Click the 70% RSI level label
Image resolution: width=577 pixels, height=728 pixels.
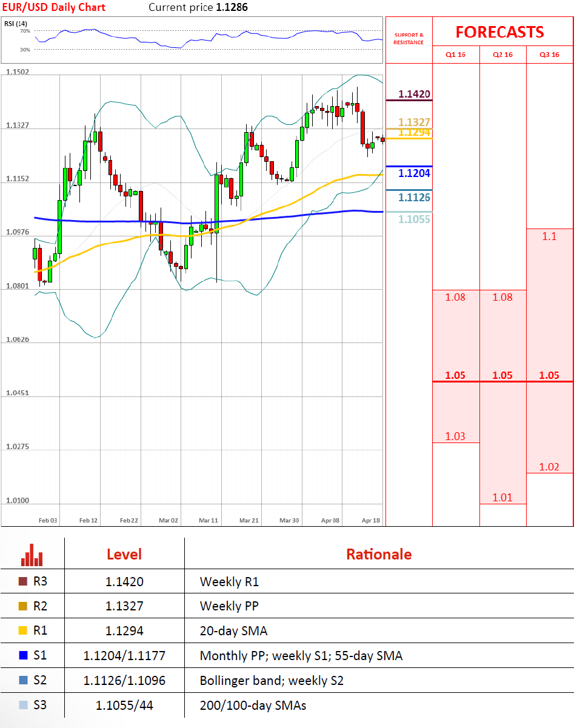click(x=25, y=30)
